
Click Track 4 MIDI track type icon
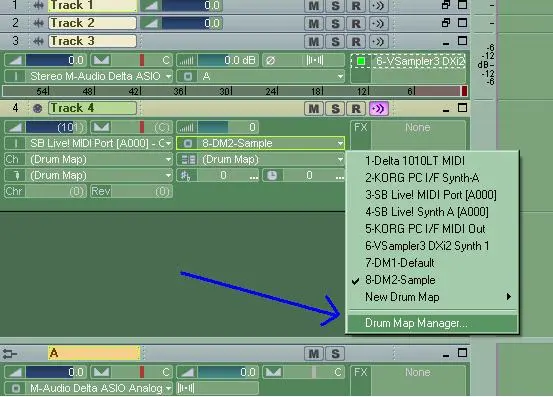click(37, 108)
